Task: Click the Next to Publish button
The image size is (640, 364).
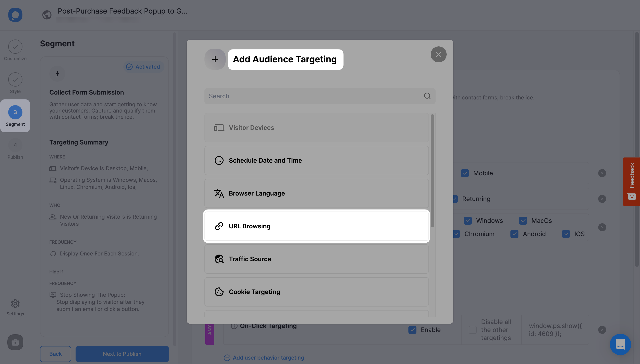Action: (122, 354)
